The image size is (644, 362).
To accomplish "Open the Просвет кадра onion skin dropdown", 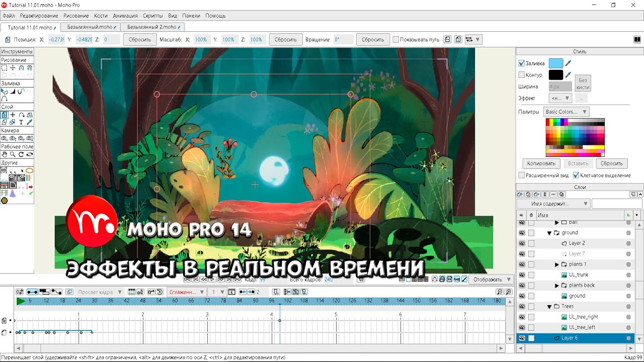I will [99, 292].
